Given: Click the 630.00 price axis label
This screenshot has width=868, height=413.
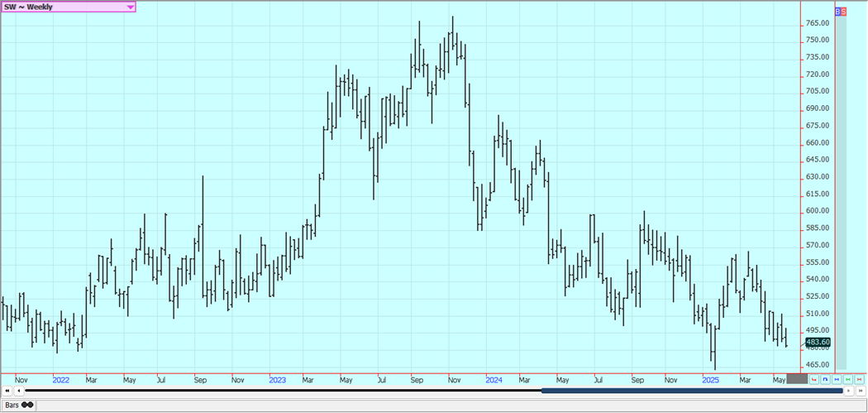Looking at the screenshot, I should [x=818, y=176].
